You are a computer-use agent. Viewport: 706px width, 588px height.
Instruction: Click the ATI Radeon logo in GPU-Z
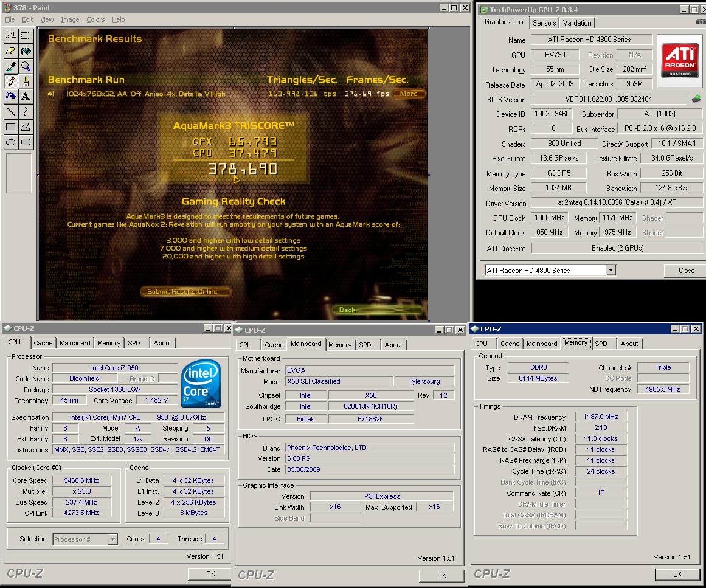coord(680,61)
